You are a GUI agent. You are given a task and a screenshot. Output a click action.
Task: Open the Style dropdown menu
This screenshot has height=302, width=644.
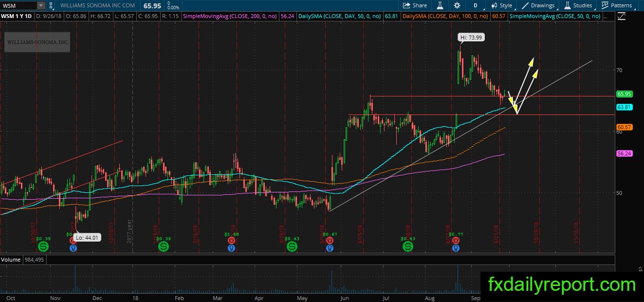click(502, 5)
